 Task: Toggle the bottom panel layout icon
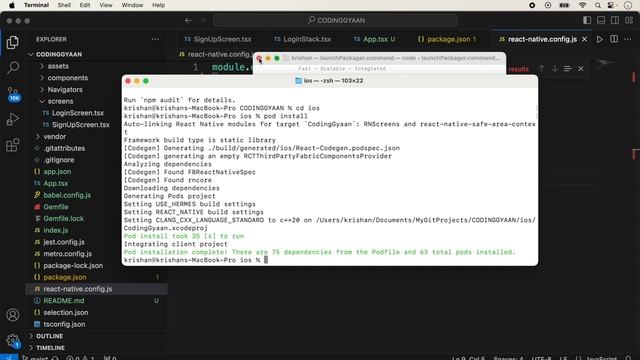[601, 20]
